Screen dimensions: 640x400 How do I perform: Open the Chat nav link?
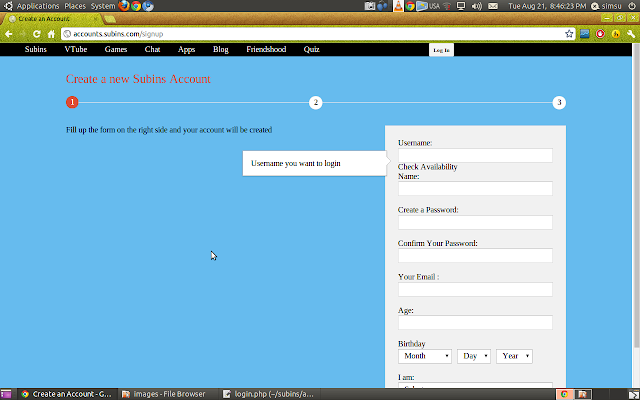coord(152,49)
